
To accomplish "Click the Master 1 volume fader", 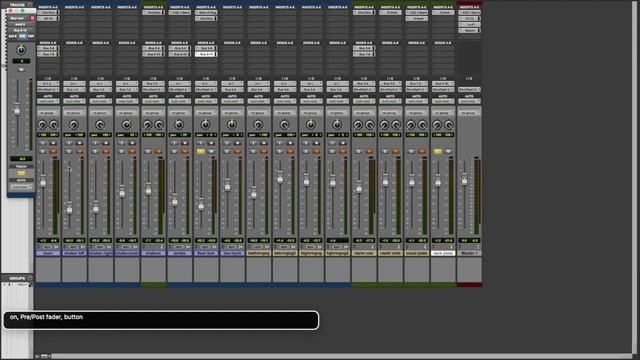I will [x=464, y=179].
